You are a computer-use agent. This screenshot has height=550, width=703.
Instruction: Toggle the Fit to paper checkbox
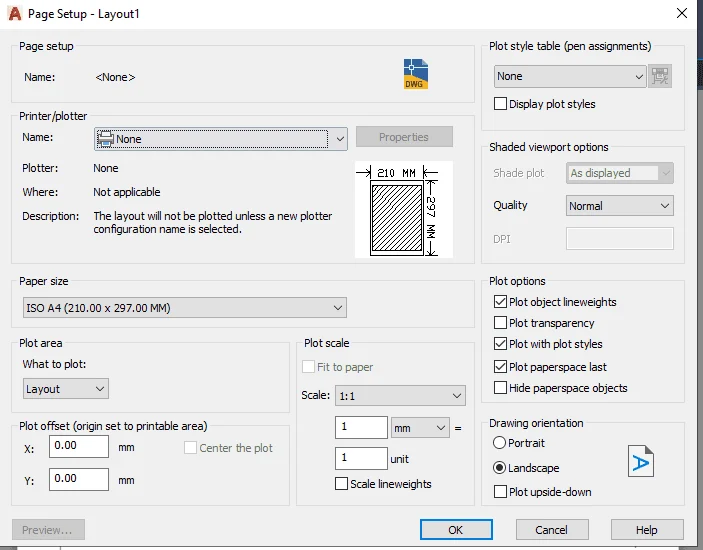[308, 367]
